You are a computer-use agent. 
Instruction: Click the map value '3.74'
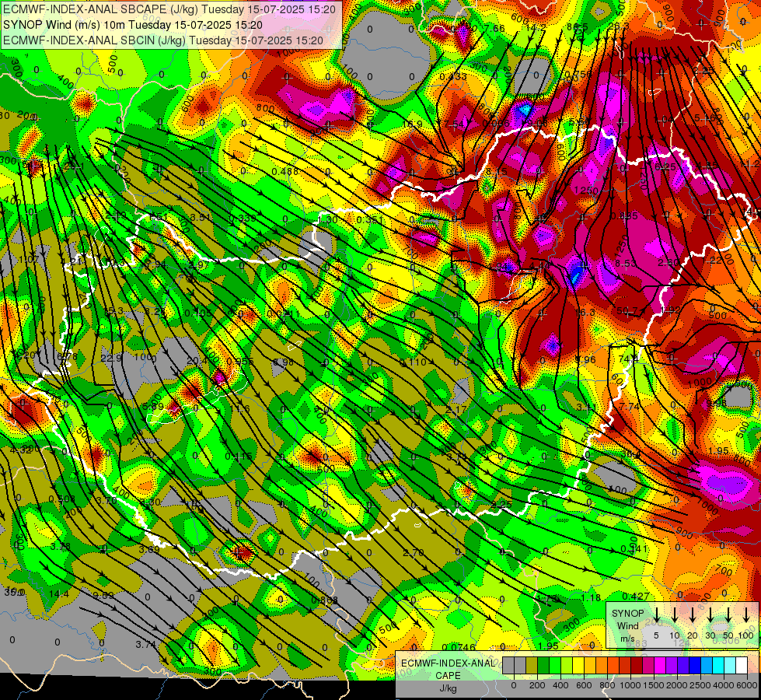[x=145, y=645]
